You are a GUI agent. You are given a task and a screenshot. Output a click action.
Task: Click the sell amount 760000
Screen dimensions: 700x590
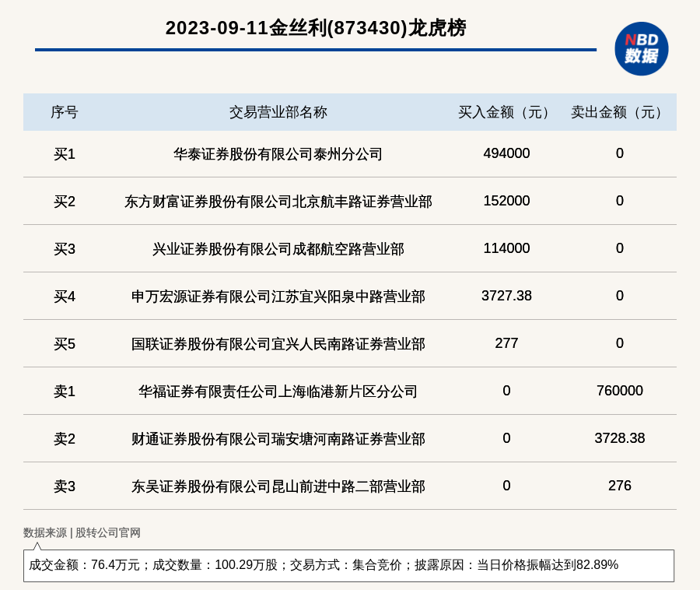620,391
